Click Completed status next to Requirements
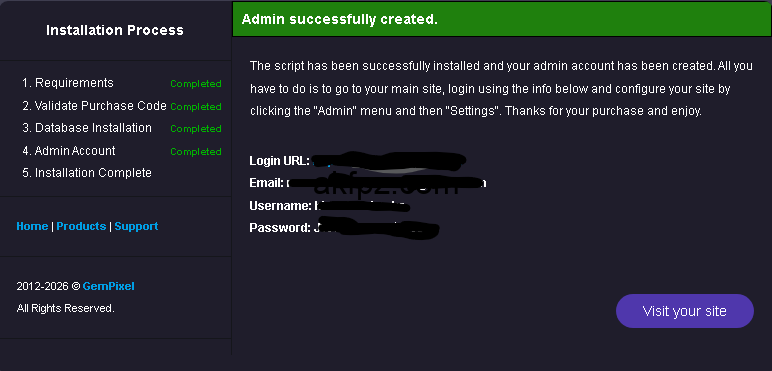Image resolution: width=772 pixels, height=371 pixels. (195, 84)
